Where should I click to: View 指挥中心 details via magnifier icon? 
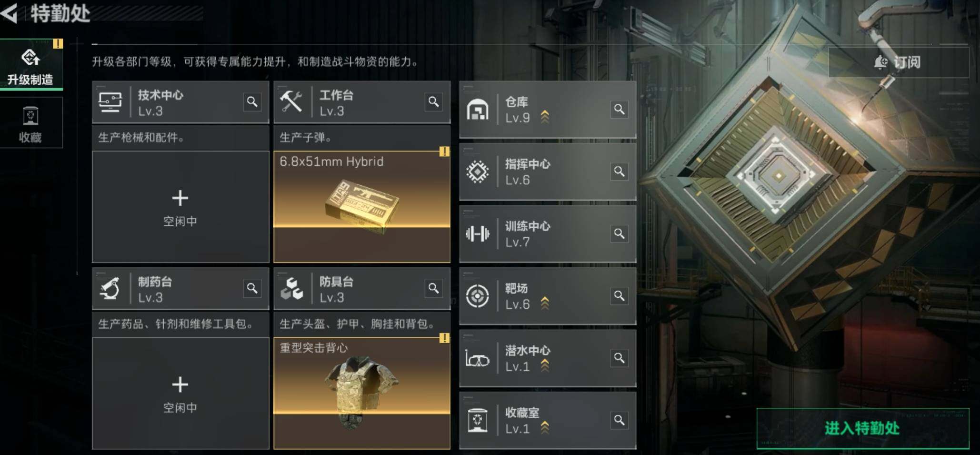(619, 172)
